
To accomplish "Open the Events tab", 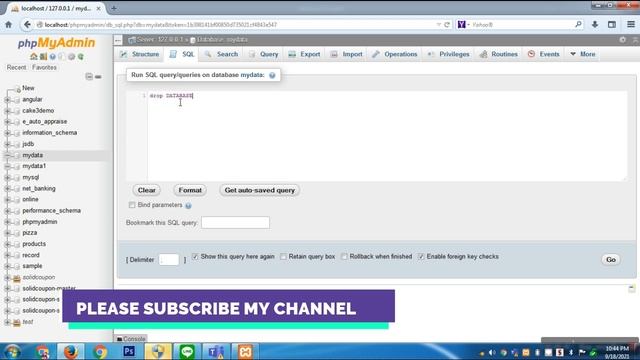I will [x=544, y=54].
